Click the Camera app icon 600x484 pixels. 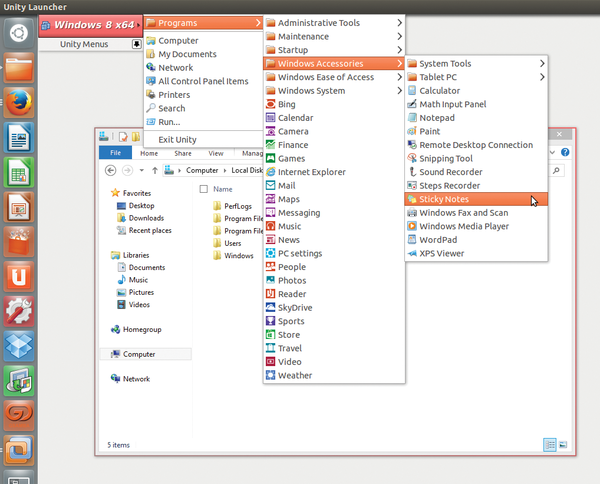point(271,131)
